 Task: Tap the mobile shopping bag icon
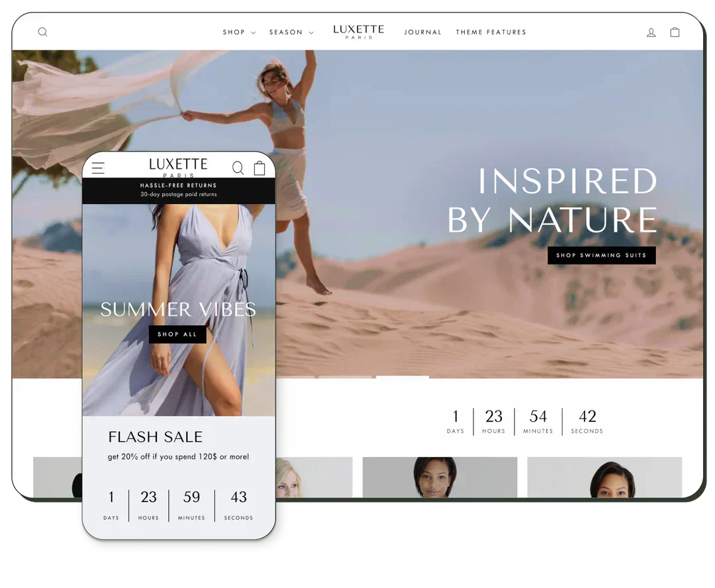click(x=260, y=168)
